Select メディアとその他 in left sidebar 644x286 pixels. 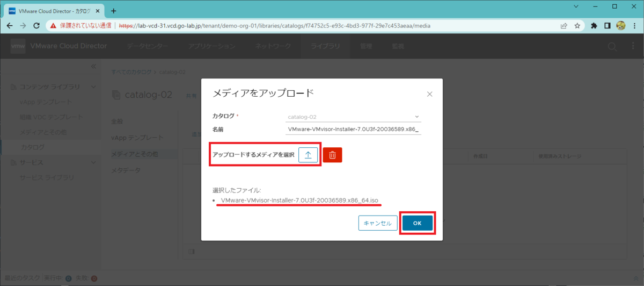[44, 132]
